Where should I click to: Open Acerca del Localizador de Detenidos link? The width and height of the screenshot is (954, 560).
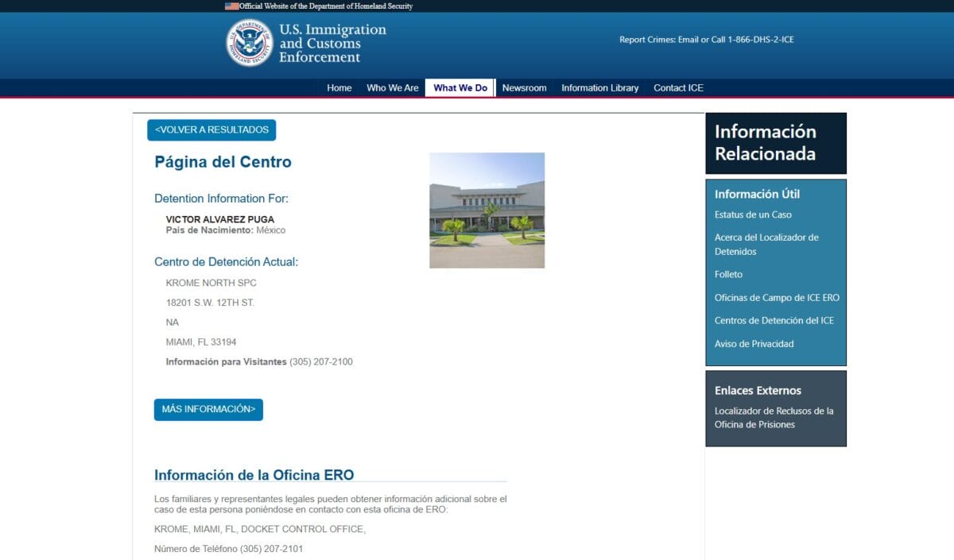click(766, 244)
